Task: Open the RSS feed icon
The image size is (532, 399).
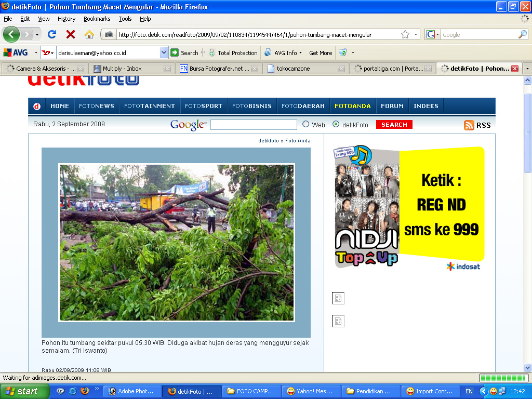Action: 469,125
